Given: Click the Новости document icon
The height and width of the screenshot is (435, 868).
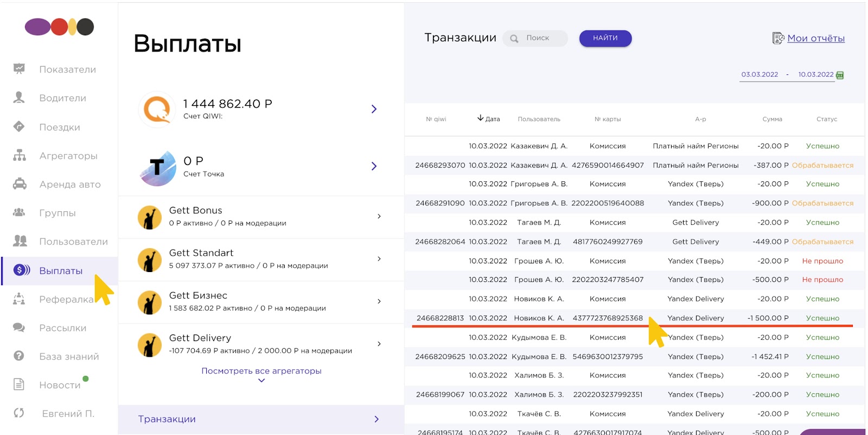Looking at the screenshot, I should coord(19,384).
